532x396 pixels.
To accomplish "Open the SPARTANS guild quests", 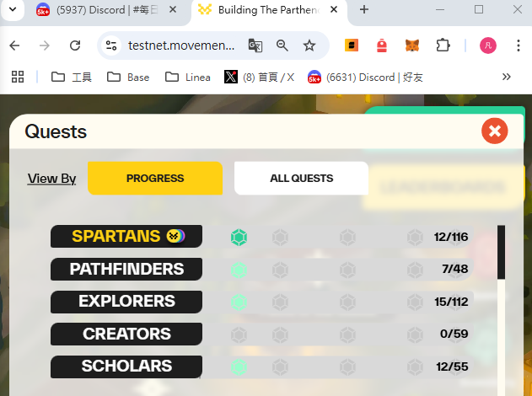I will coord(126,236).
